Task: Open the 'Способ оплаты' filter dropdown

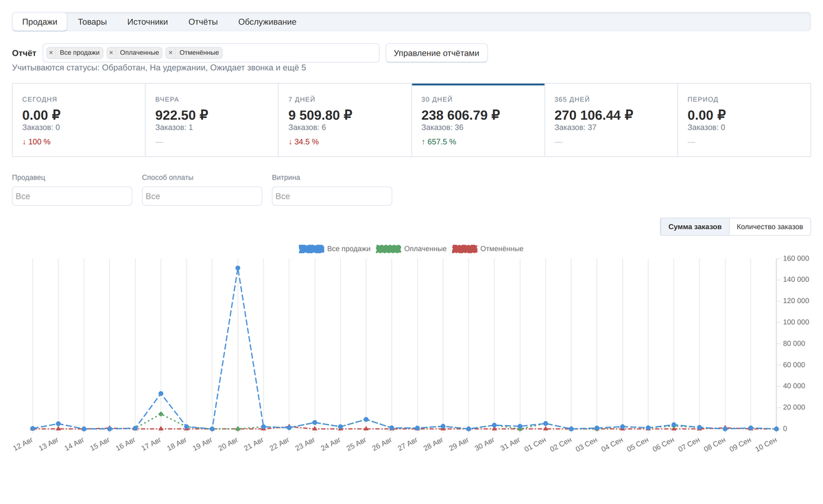Action: click(202, 196)
